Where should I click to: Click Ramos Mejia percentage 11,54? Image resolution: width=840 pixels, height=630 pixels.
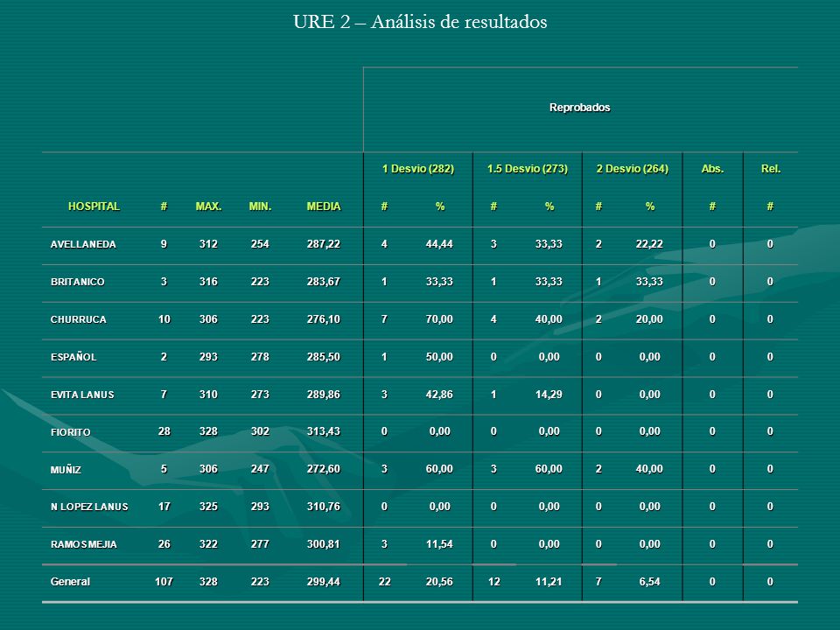coord(439,543)
